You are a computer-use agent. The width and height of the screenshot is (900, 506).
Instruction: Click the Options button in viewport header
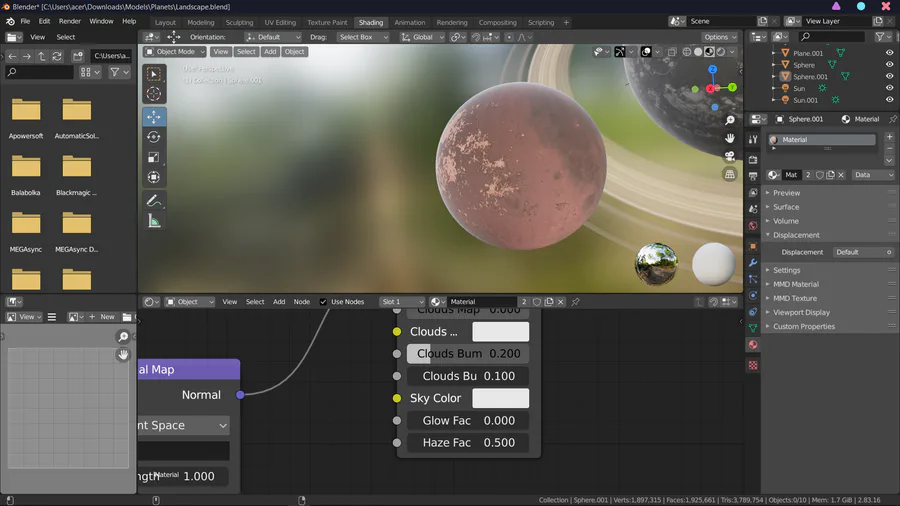720,37
